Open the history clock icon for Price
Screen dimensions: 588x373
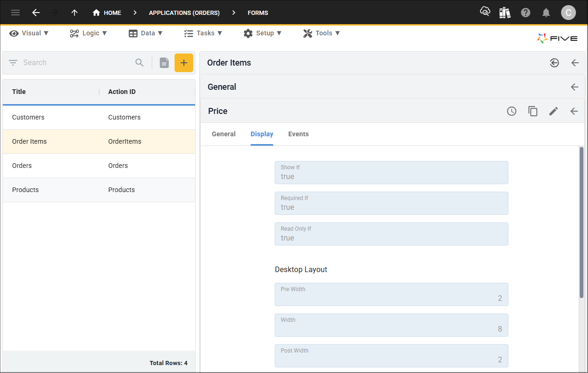pos(512,111)
